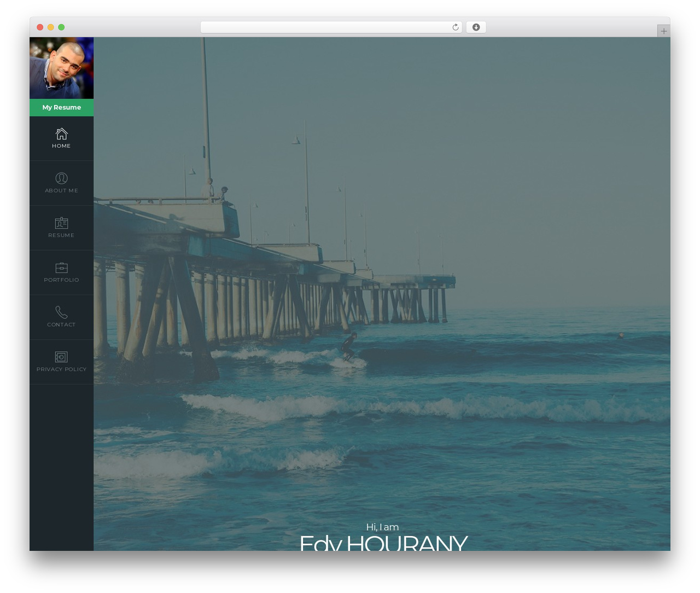Click the My Resume green button

(x=61, y=107)
